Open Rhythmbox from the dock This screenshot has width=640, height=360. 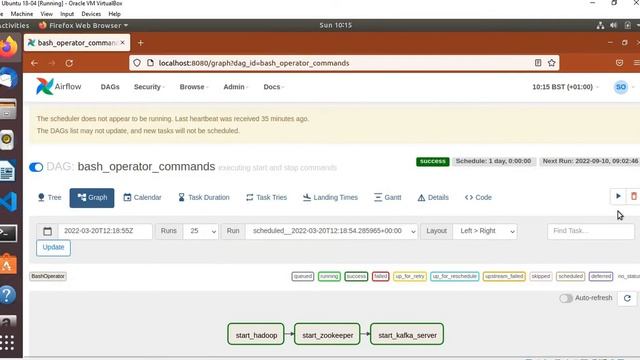point(7,140)
